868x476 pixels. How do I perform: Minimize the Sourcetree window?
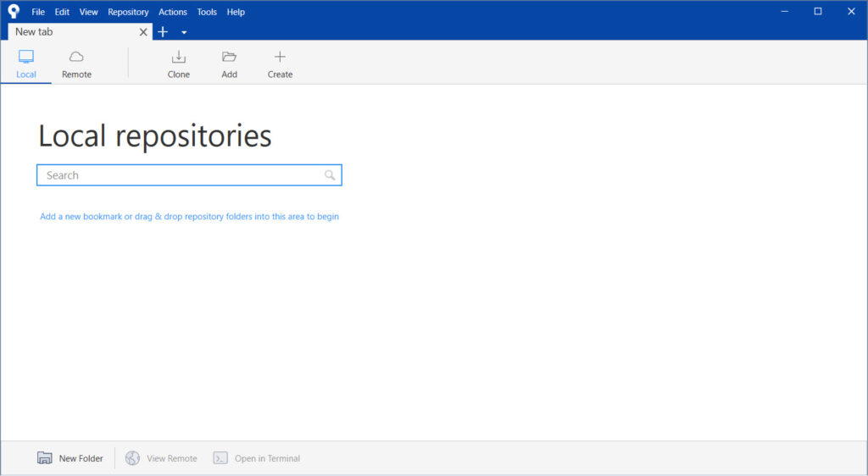tap(784, 11)
